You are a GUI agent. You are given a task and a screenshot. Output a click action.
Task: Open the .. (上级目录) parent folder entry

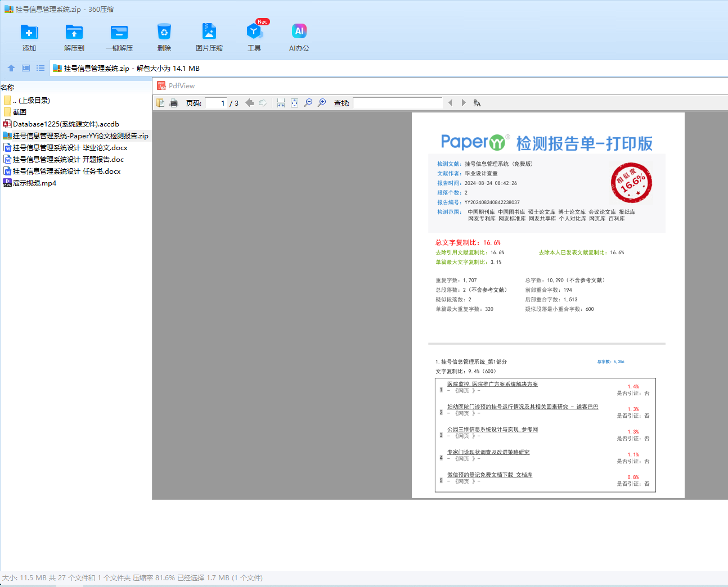click(26, 100)
